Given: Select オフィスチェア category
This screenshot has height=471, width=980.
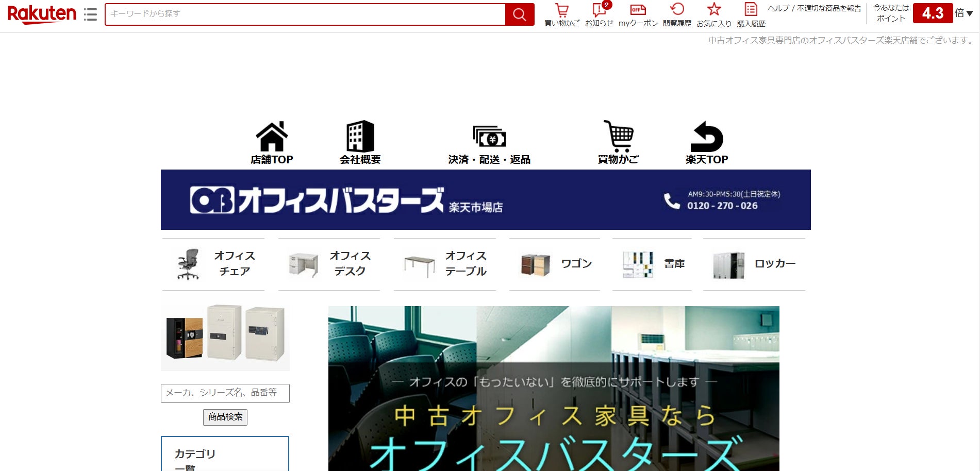Looking at the screenshot, I should point(213,264).
